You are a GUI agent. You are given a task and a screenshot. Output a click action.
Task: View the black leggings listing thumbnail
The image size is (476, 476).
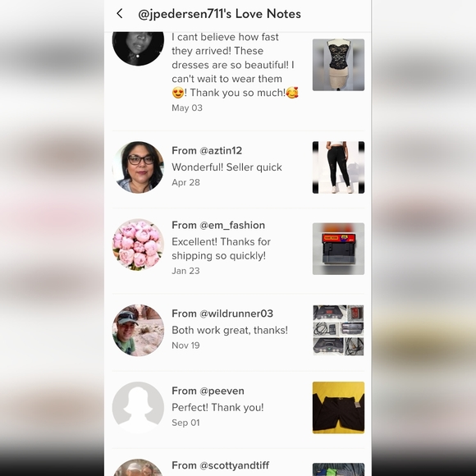click(338, 167)
